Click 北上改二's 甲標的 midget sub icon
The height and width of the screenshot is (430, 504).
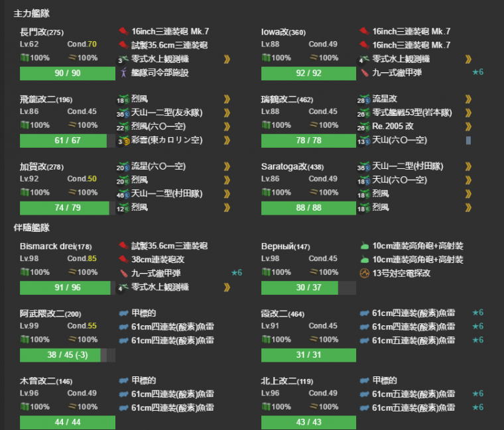365,381
